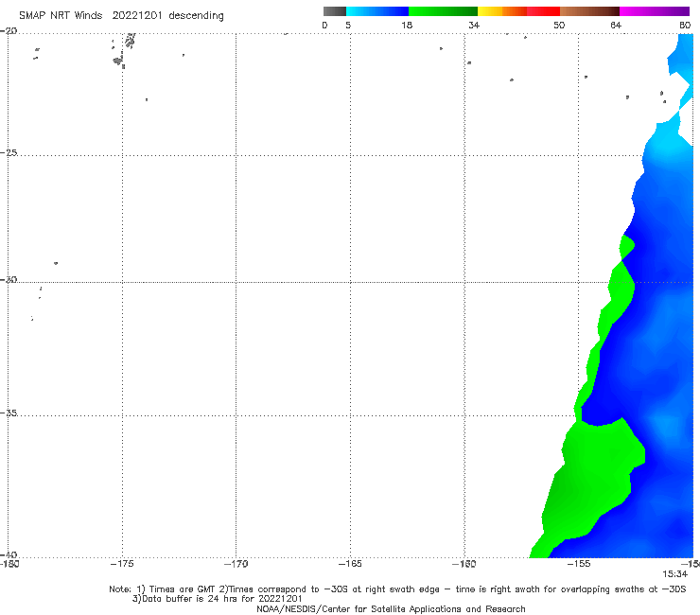The image size is (700, 615).
Task: Click the NOAA/NESDIS credit line
Action: coord(391,609)
